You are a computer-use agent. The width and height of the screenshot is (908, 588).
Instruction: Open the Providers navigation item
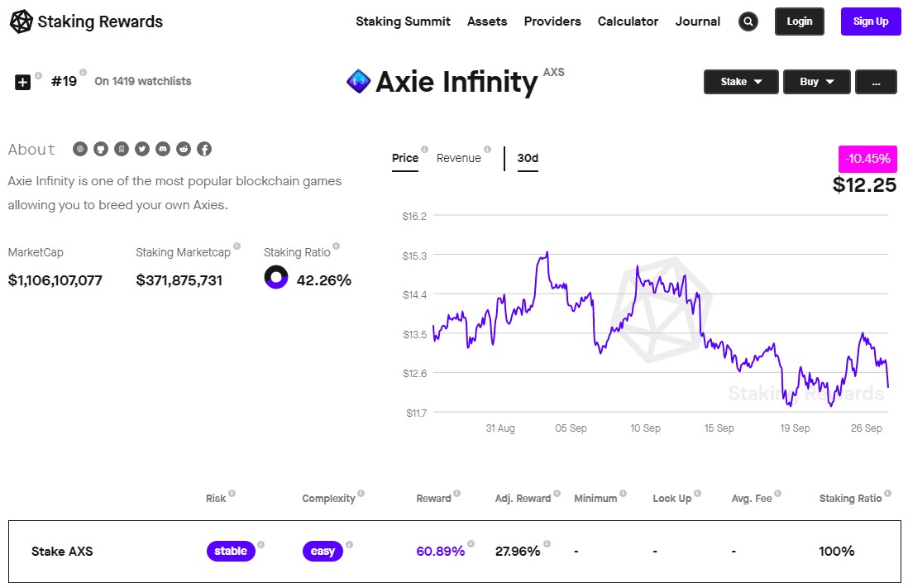coord(552,22)
